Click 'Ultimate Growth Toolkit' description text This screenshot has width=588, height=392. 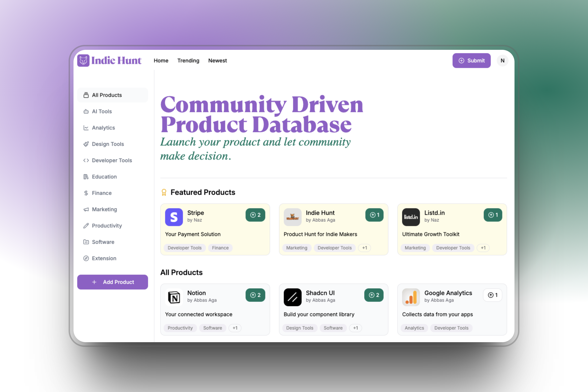[x=431, y=234]
